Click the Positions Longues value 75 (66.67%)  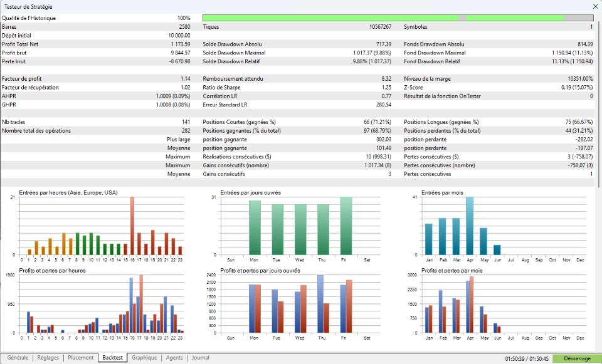[x=579, y=122]
